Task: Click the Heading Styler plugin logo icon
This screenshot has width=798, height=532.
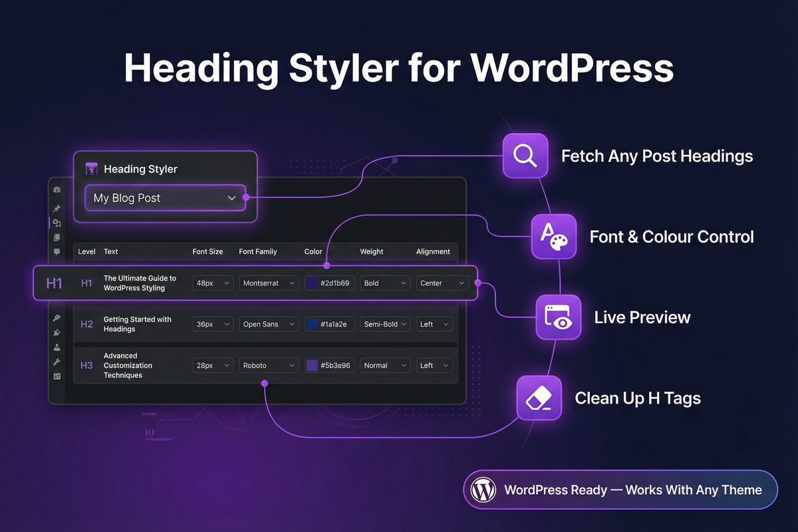Action: tap(92, 169)
